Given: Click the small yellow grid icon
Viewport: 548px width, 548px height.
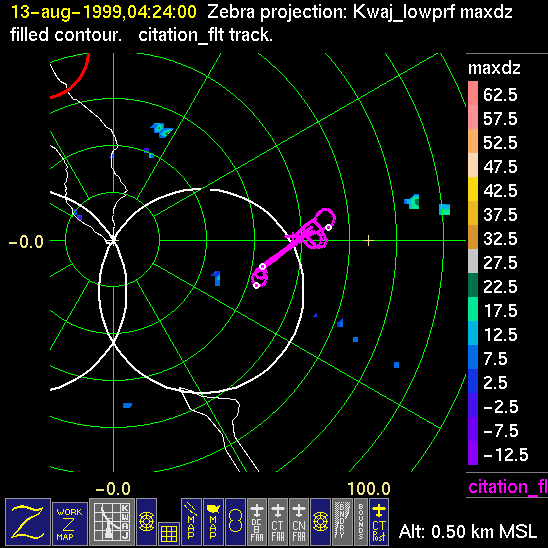Looking at the screenshot, I should (x=169, y=534).
